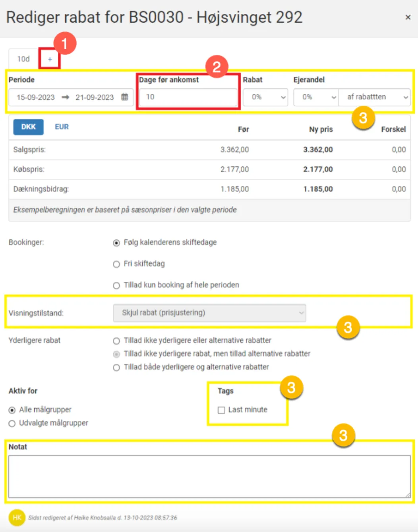Select 'Udvalgte målgrupper' radio button

pyautogui.click(x=12, y=424)
